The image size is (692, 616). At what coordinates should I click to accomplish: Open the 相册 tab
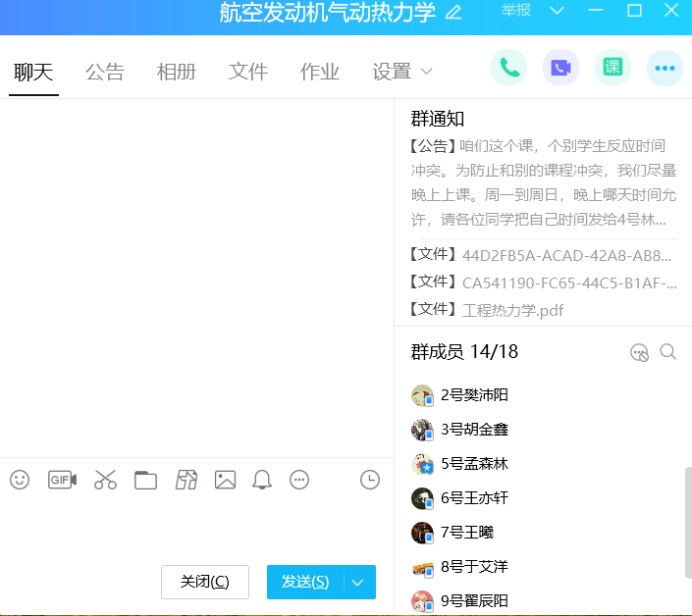177,72
